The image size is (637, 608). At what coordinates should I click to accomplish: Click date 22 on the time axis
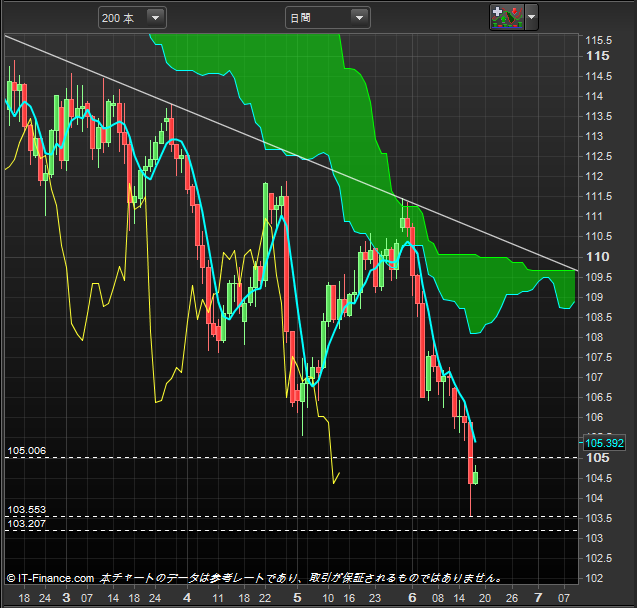click(x=265, y=598)
